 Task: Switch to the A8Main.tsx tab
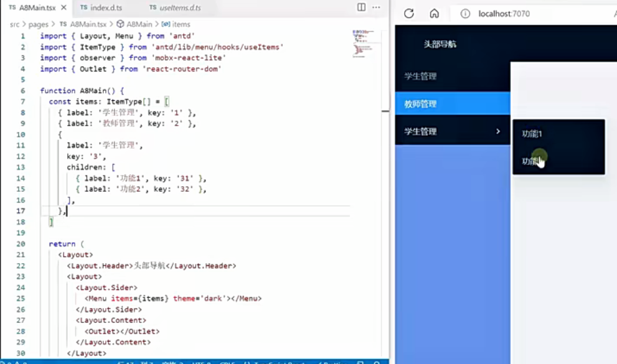[x=37, y=7]
